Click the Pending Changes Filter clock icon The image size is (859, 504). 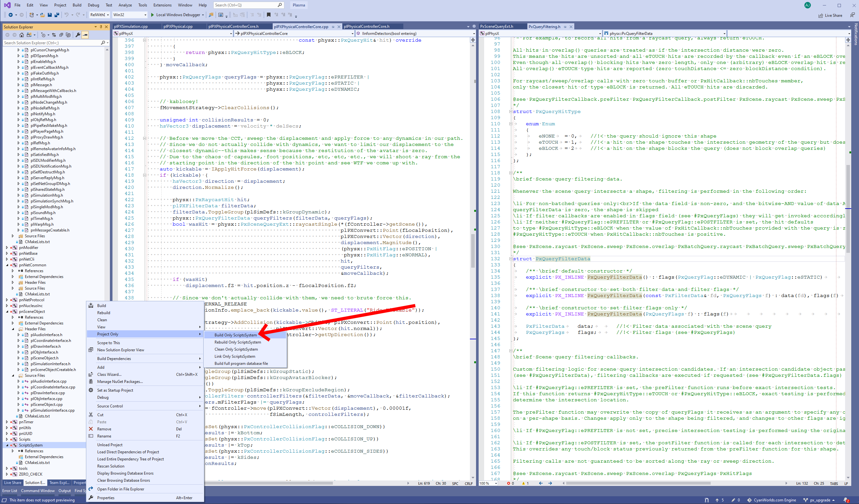(43, 35)
